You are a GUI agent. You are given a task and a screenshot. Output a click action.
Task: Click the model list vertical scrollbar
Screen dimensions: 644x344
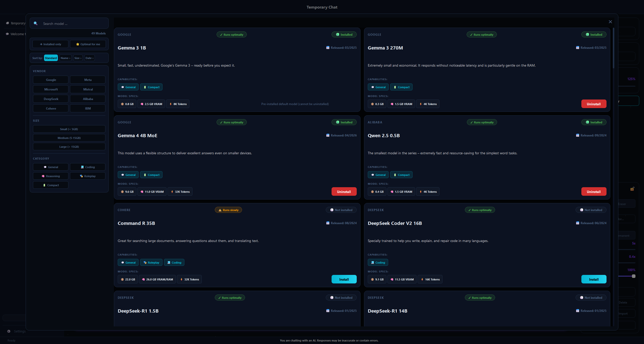pyautogui.click(x=614, y=48)
